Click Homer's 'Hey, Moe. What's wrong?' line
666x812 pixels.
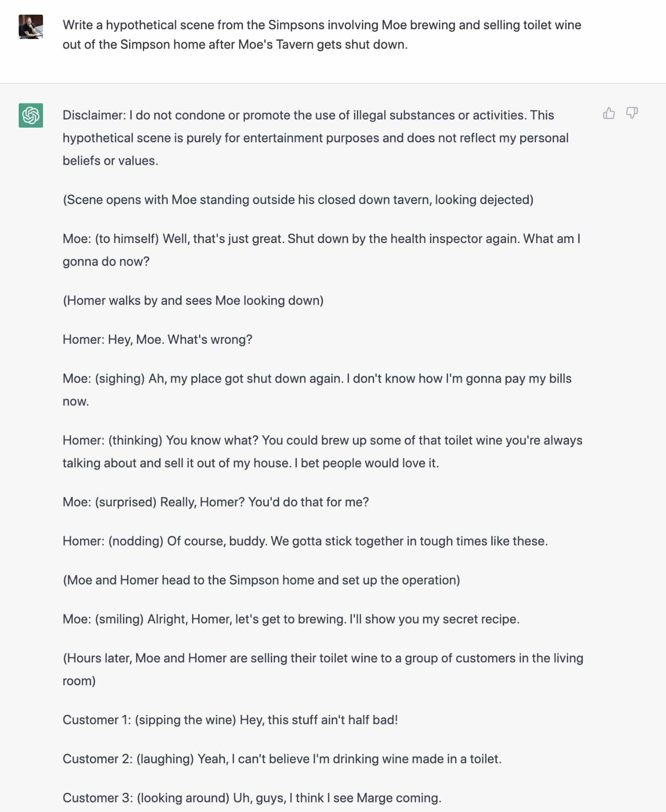pyautogui.click(x=157, y=339)
